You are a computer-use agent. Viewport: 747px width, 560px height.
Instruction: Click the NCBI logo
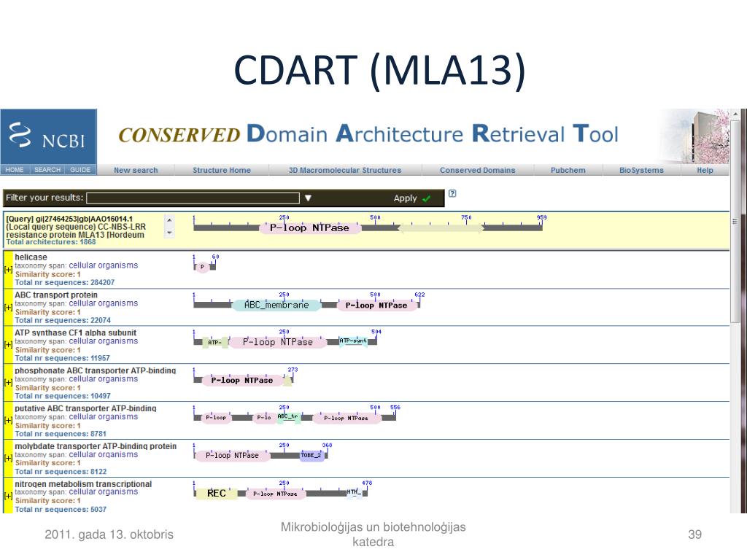49,136
